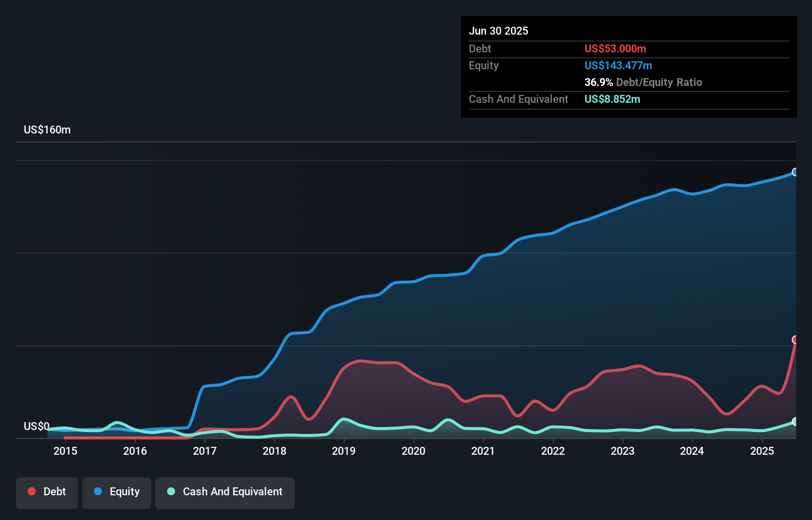Click the 2022 x-axis label

click(553, 451)
